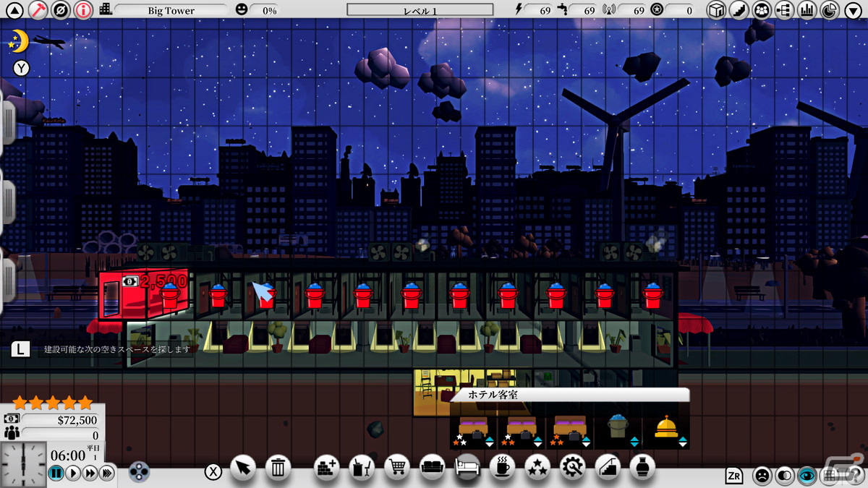Open the stairs transport category
Screen dimensions: 868x488
(608, 468)
